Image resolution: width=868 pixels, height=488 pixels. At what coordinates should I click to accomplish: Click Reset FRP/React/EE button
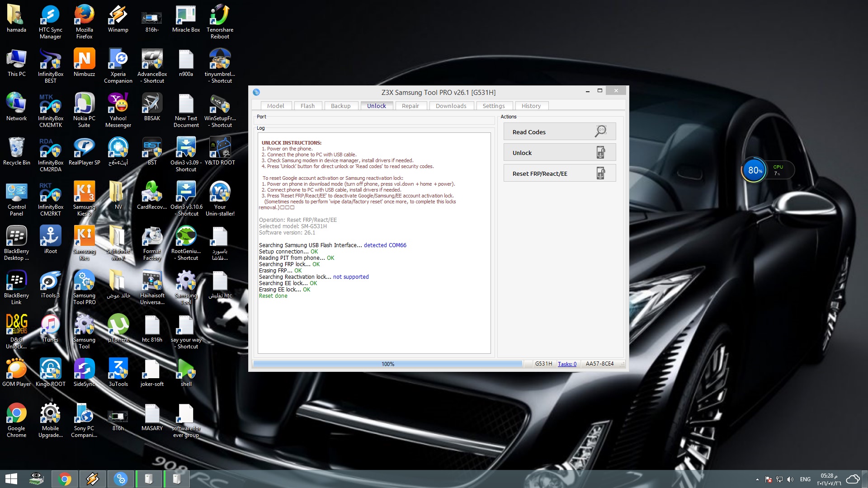[560, 173]
